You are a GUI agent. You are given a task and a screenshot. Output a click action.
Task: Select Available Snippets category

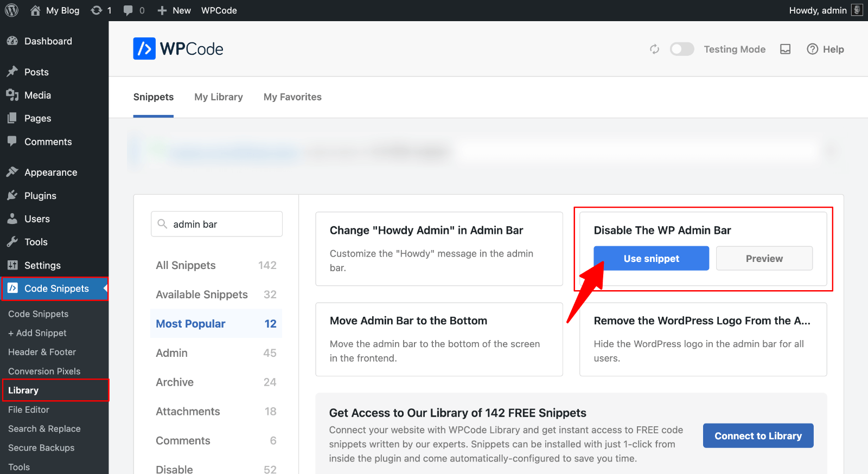[216, 294]
